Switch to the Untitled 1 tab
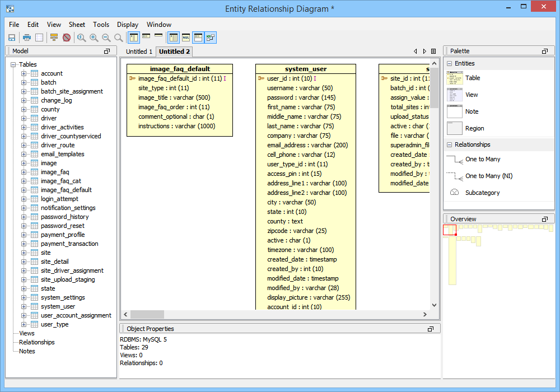Image resolution: width=560 pixels, height=392 pixels. (x=138, y=52)
